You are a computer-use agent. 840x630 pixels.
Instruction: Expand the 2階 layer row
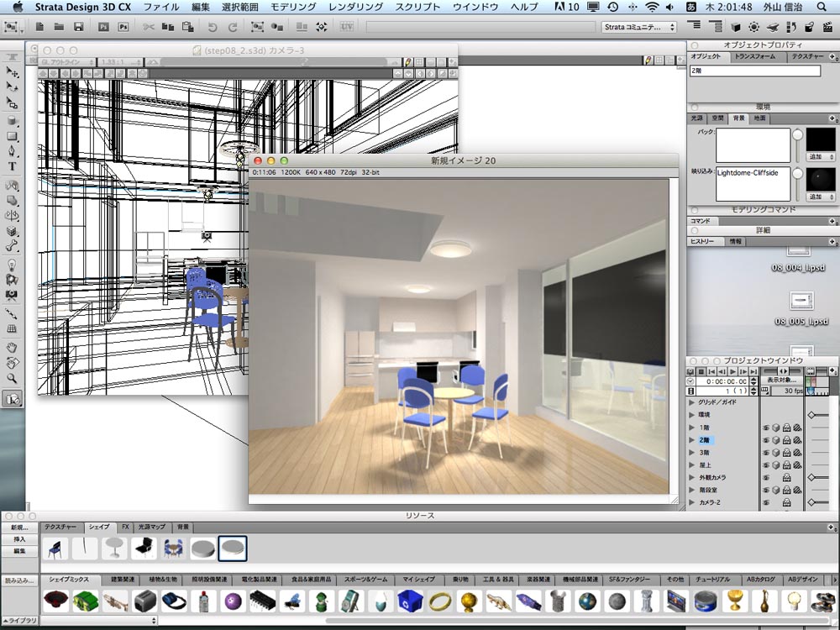pyautogui.click(x=691, y=440)
